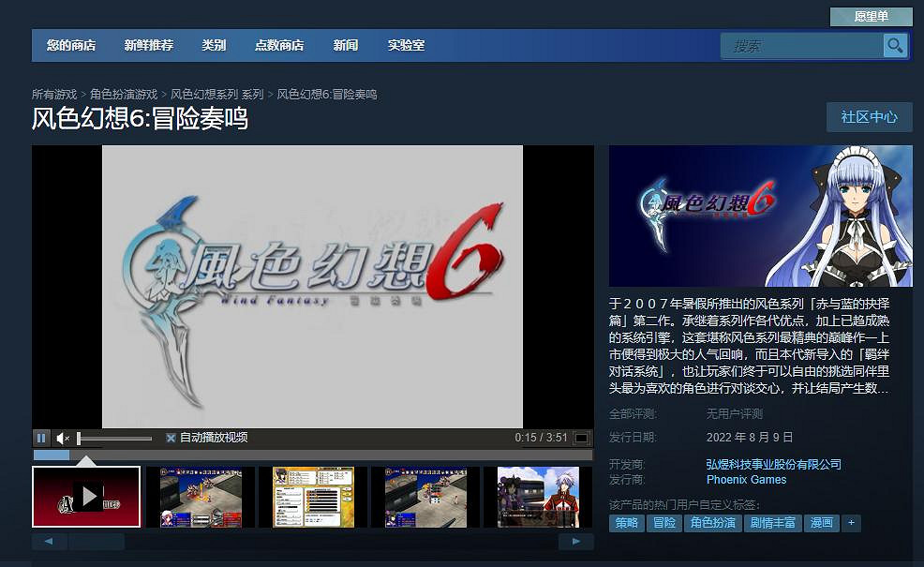The width and height of the screenshot is (924, 567).
Task: Adjust the video volume slider
Action: [x=112, y=438]
